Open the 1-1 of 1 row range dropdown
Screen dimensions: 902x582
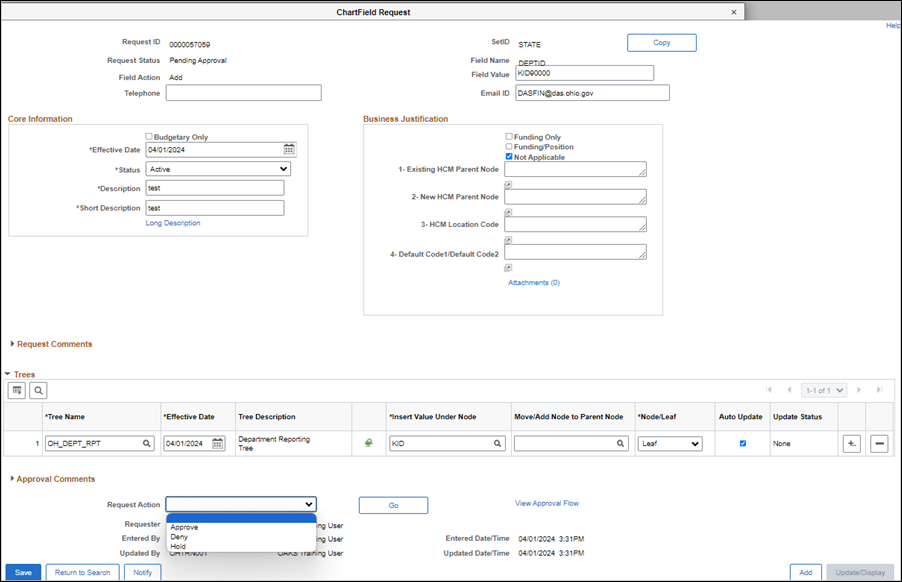pyautogui.click(x=824, y=390)
